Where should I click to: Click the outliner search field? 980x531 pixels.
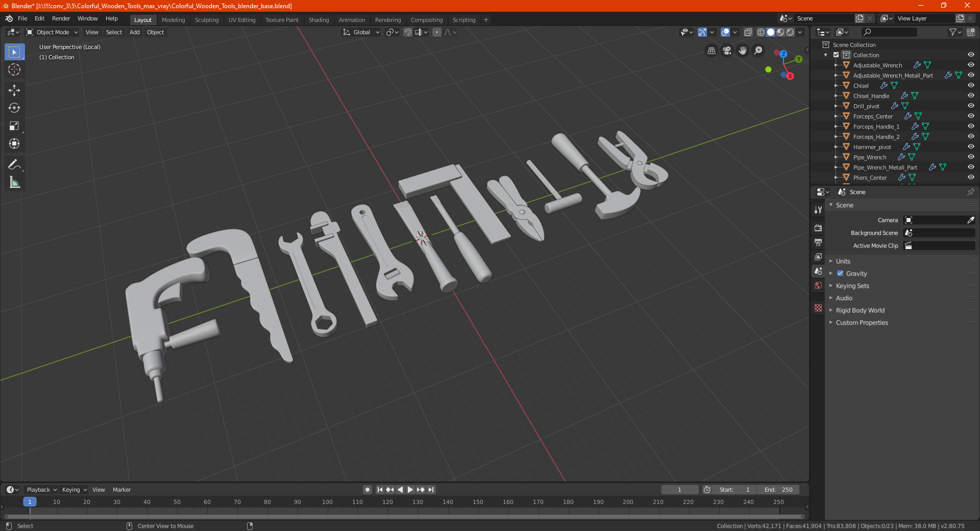[x=889, y=32]
